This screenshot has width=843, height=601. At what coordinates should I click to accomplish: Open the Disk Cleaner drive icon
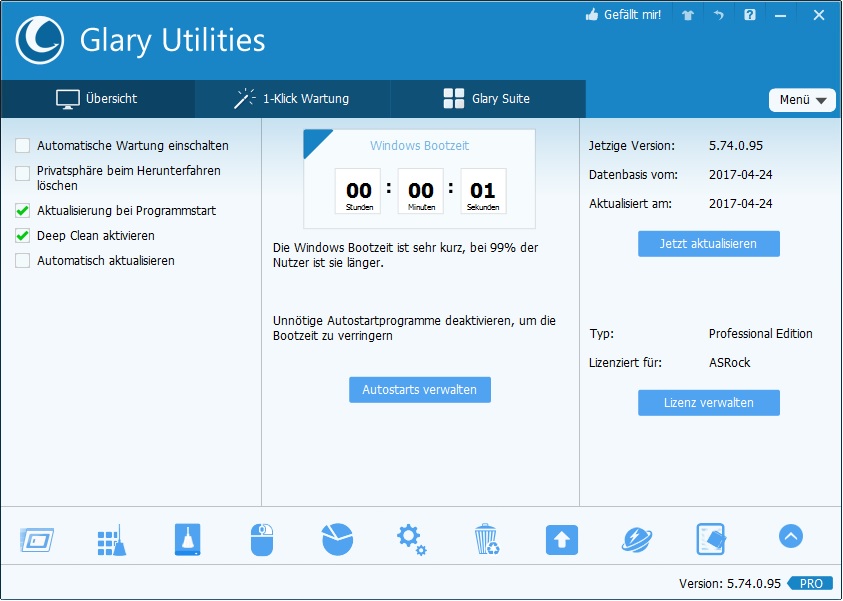[187, 539]
